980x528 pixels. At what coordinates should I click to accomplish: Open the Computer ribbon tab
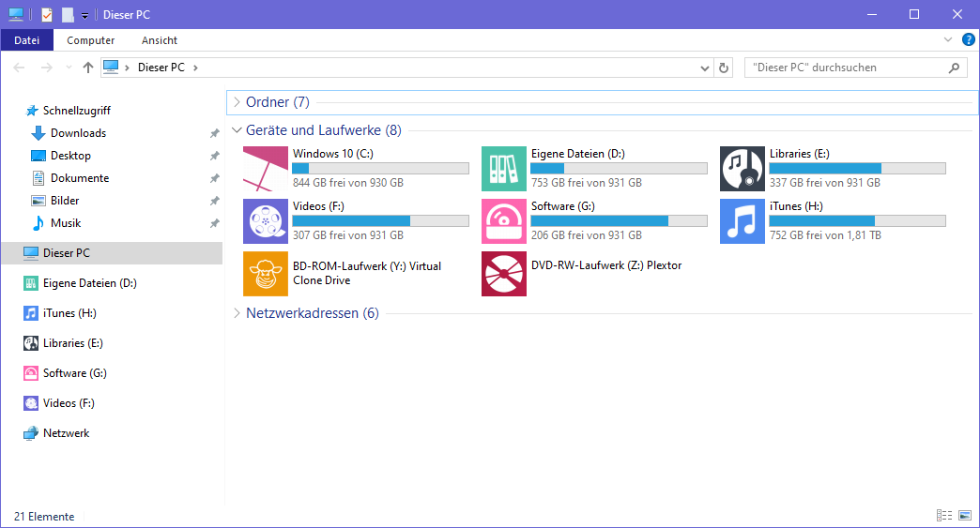point(91,40)
